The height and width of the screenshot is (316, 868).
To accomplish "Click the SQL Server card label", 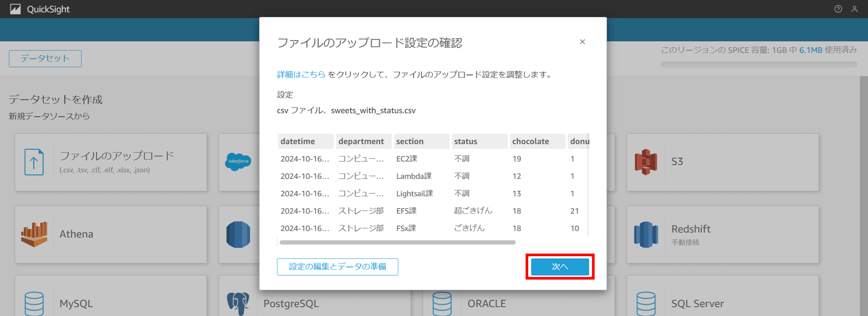I will [x=697, y=303].
